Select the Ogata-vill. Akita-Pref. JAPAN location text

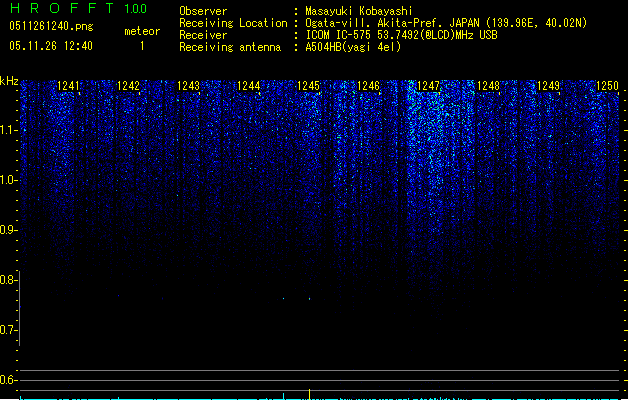click(446, 23)
